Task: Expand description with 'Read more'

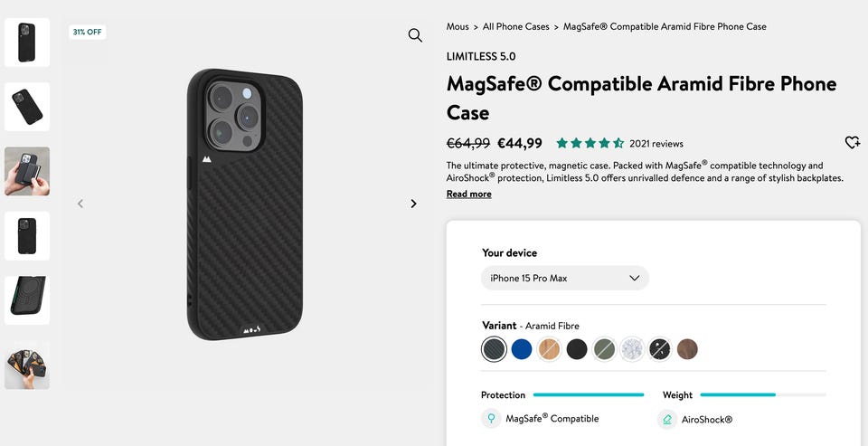Action: pyautogui.click(x=468, y=194)
